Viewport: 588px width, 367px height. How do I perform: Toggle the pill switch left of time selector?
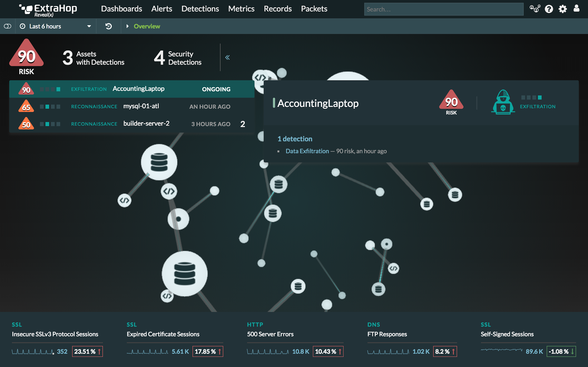tap(8, 26)
